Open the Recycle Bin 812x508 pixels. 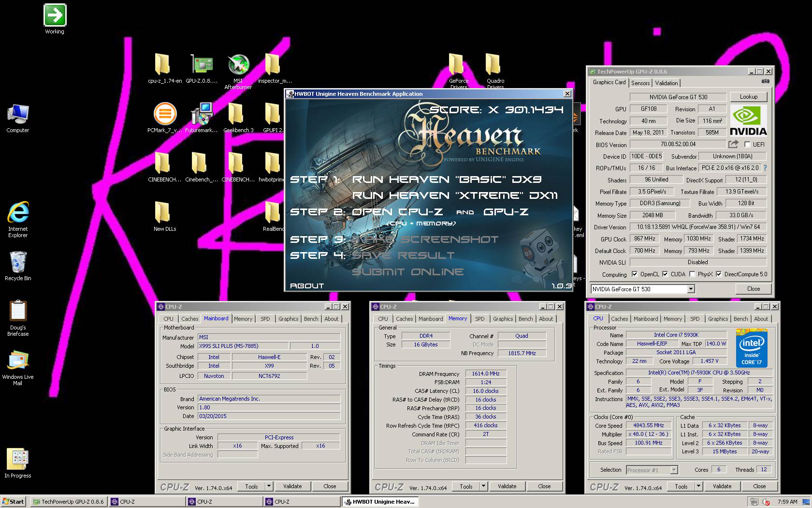pyautogui.click(x=18, y=262)
